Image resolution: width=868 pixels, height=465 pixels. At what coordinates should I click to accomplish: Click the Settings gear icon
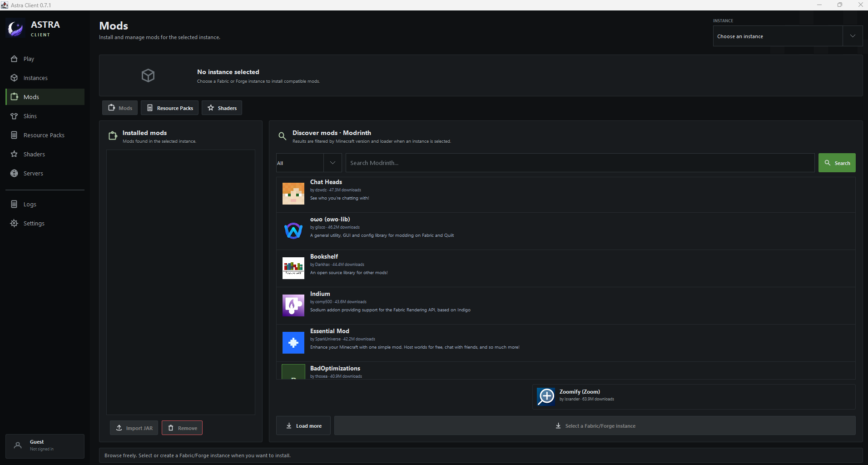(14, 223)
